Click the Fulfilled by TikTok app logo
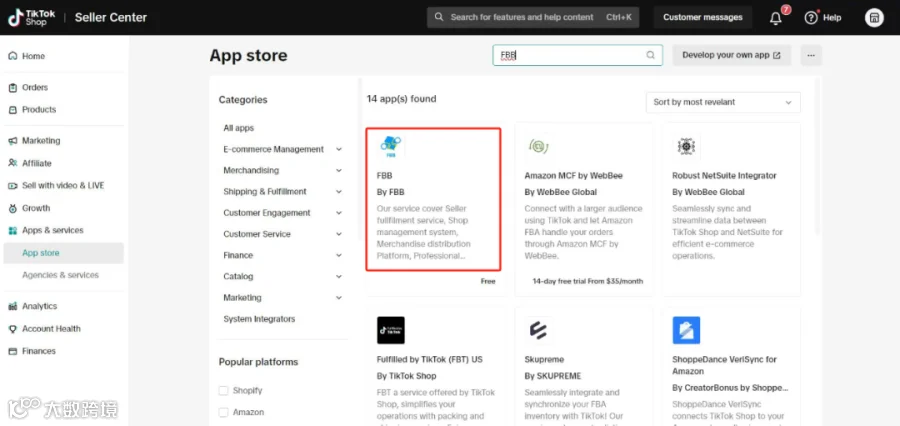This screenshot has width=900, height=426. 391,330
